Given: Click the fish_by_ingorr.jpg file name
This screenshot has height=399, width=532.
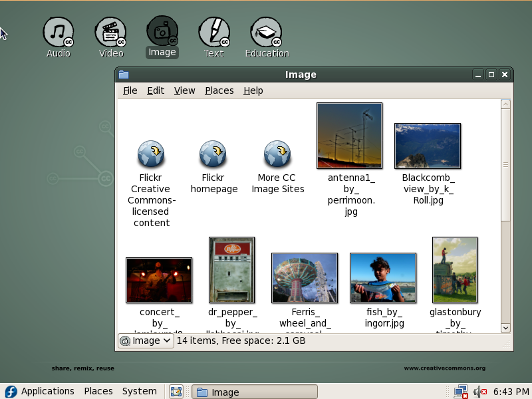Looking at the screenshot, I should tap(384, 318).
